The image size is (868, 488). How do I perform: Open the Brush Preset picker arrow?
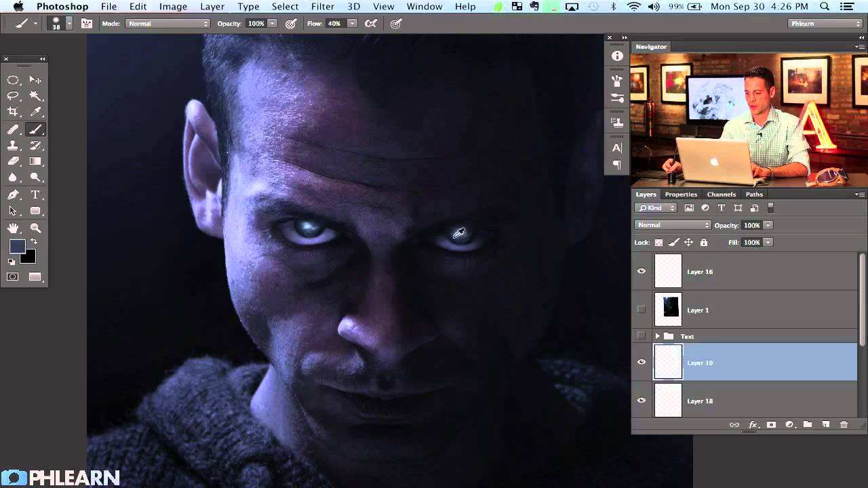click(69, 23)
